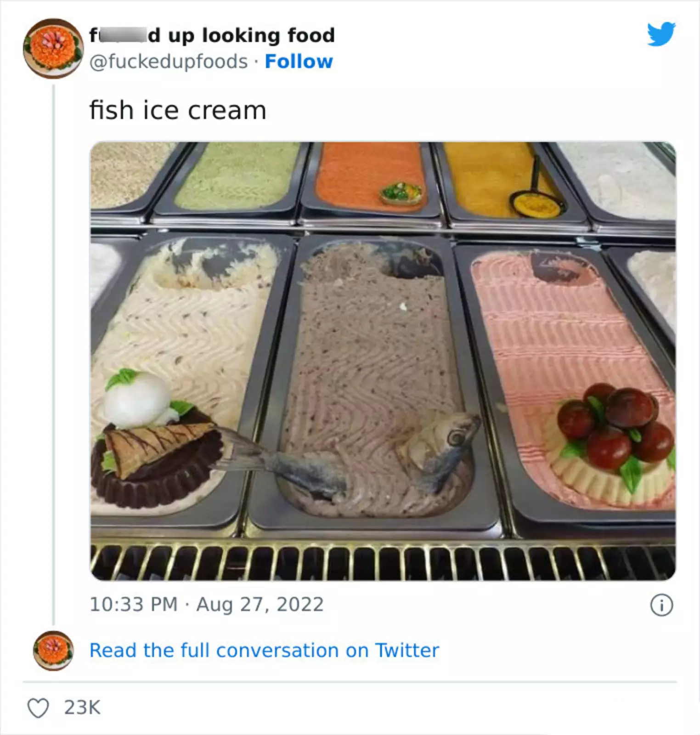Click the @fuckedupfoods handle
The height and width of the screenshot is (735, 700).
point(168,62)
